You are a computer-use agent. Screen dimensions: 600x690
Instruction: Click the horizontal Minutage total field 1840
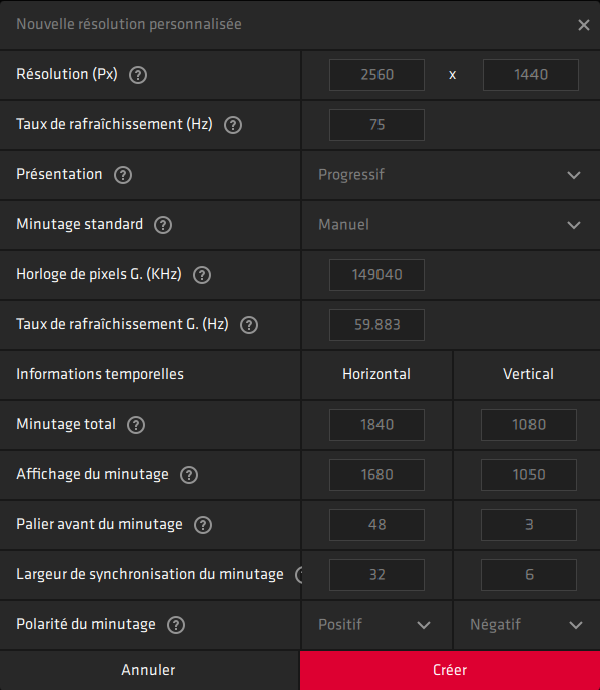[x=376, y=425]
